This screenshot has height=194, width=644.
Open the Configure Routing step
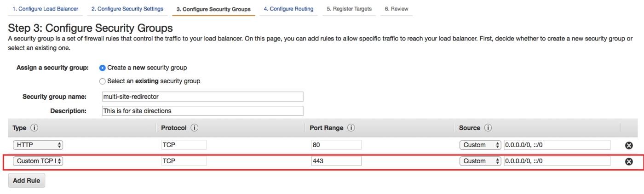(x=288, y=9)
